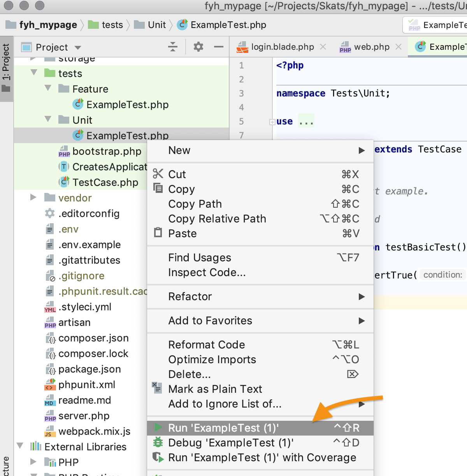Click server.php PHP icon
The height and width of the screenshot is (476, 467).
click(x=50, y=416)
